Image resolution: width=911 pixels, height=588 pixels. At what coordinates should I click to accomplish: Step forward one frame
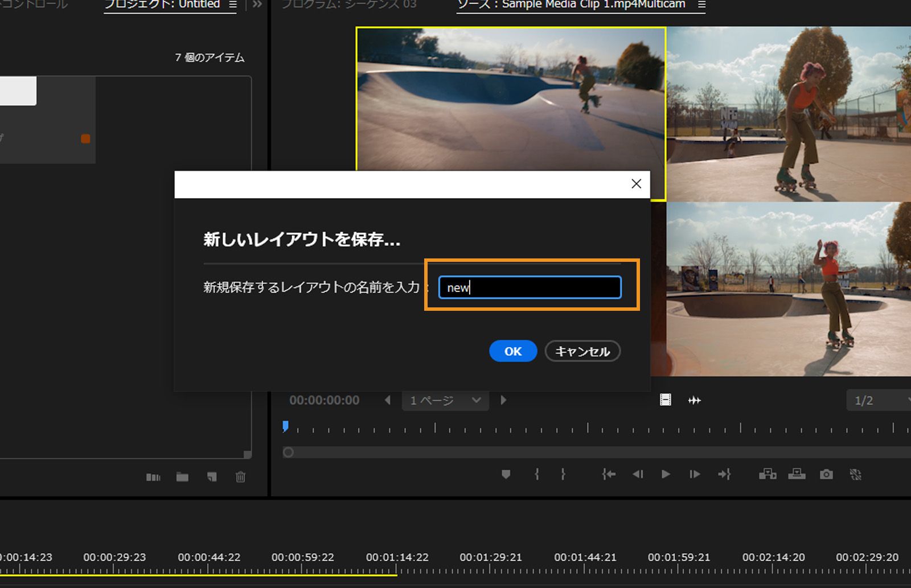click(x=695, y=474)
